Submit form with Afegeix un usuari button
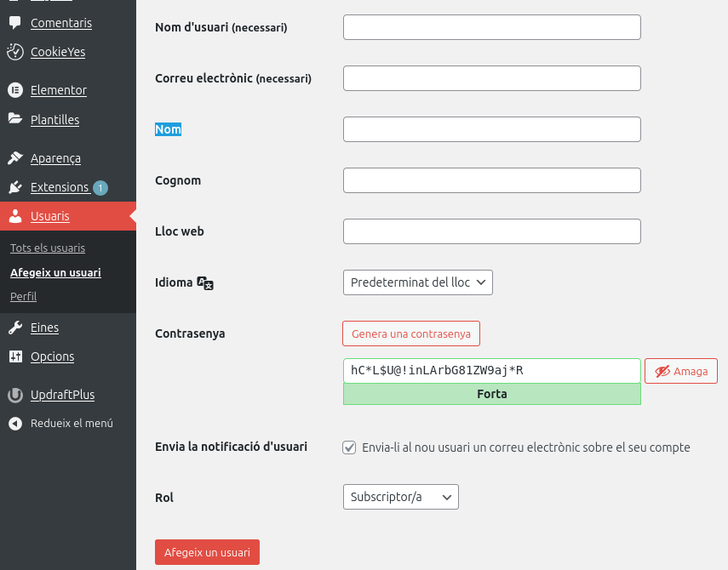Screen dimensions: 728x570 (x=207, y=552)
